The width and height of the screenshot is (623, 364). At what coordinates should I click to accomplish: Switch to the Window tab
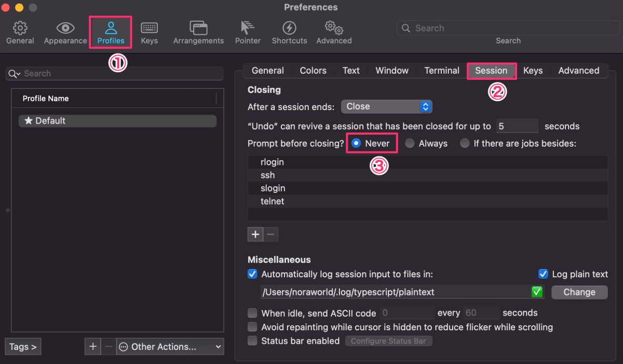[392, 71]
